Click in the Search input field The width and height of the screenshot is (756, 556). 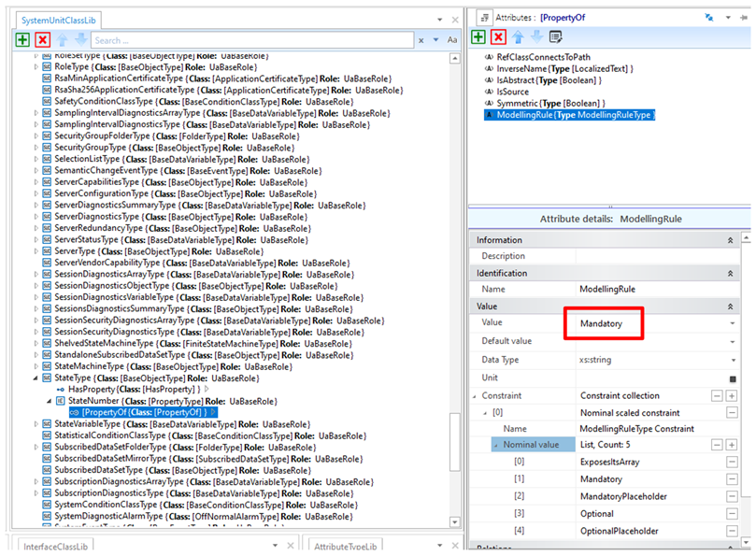point(252,40)
